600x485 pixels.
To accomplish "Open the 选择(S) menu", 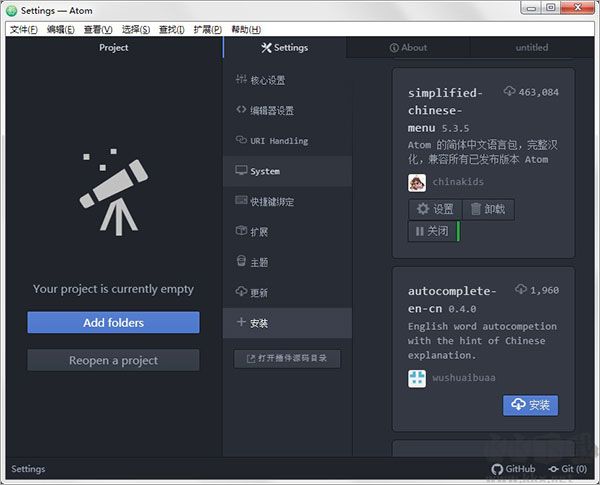I will click(136, 29).
